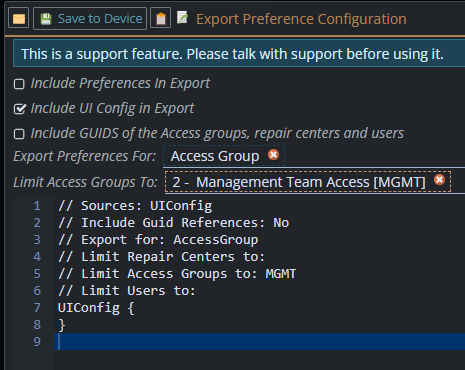This screenshot has height=370, width=465.
Task: Click code line '// Limit Access Groups to: MGMT'
Action: (177, 274)
